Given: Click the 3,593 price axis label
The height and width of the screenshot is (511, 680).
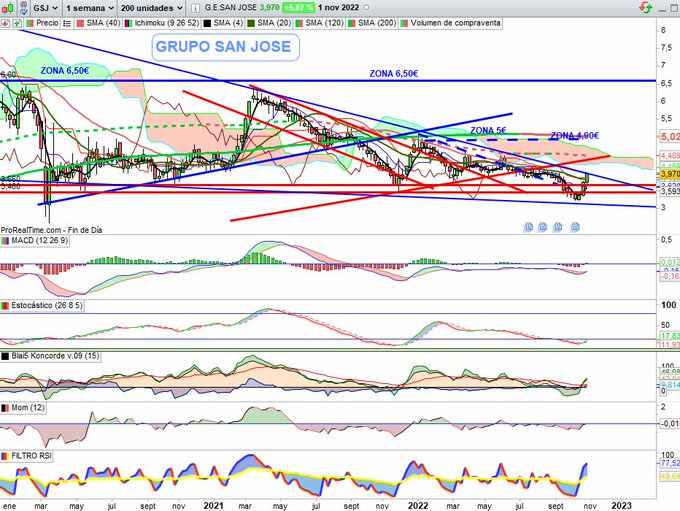Looking at the screenshot, I should click(x=670, y=191).
